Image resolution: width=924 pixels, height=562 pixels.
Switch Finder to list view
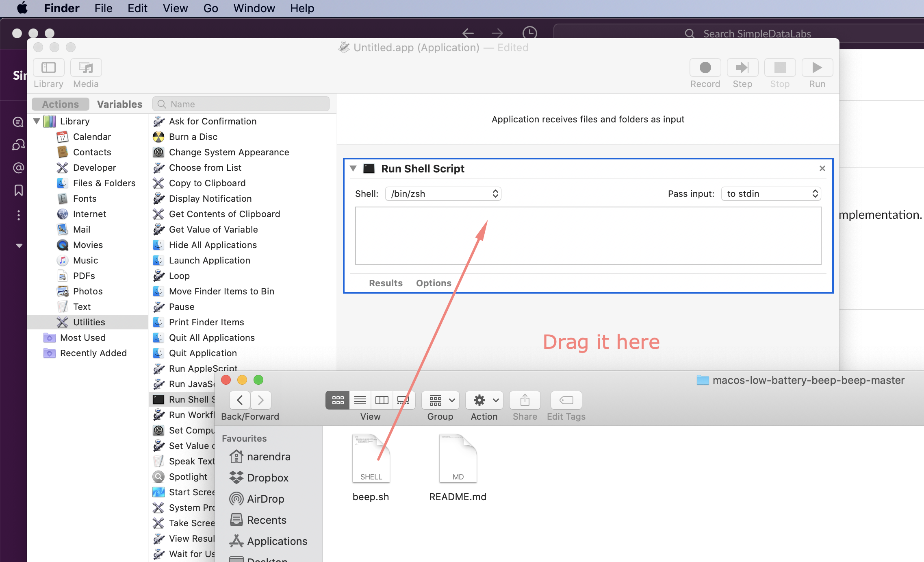(360, 400)
